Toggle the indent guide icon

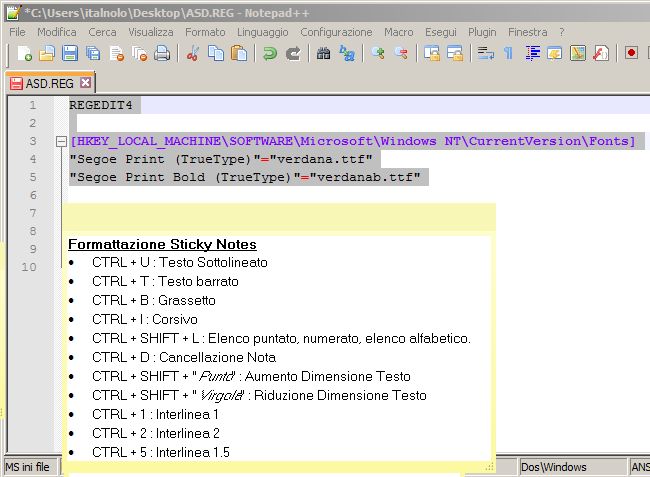[532, 53]
